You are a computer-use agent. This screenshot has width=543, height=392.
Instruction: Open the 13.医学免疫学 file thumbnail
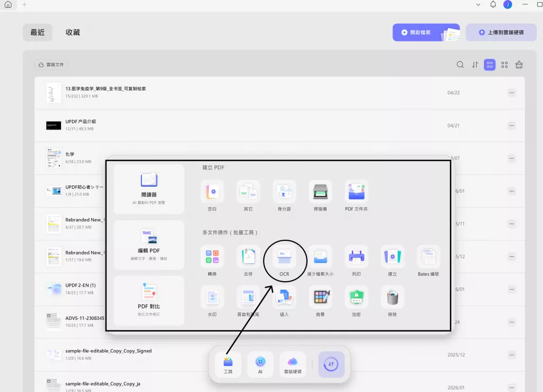tap(54, 92)
